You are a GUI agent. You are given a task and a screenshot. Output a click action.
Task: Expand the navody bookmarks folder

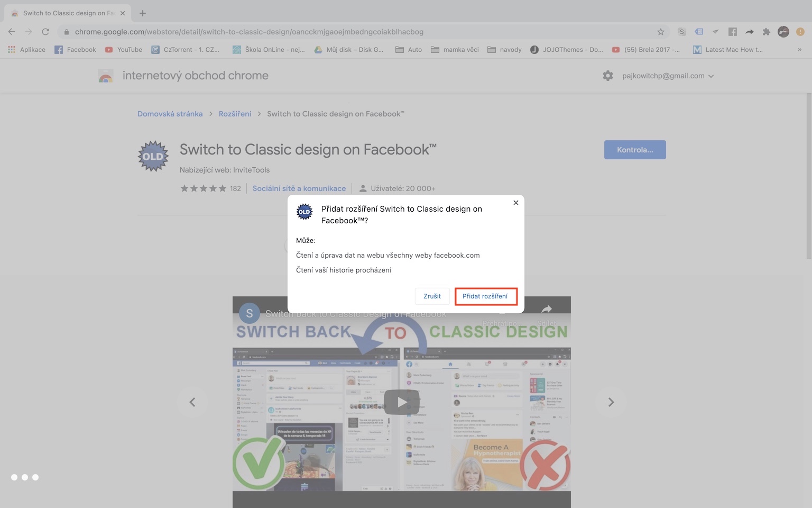click(504, 50)
